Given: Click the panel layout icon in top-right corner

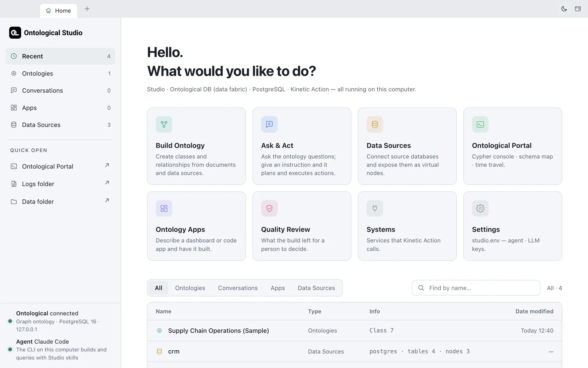Looking at the screenshot, I should 578,9.
